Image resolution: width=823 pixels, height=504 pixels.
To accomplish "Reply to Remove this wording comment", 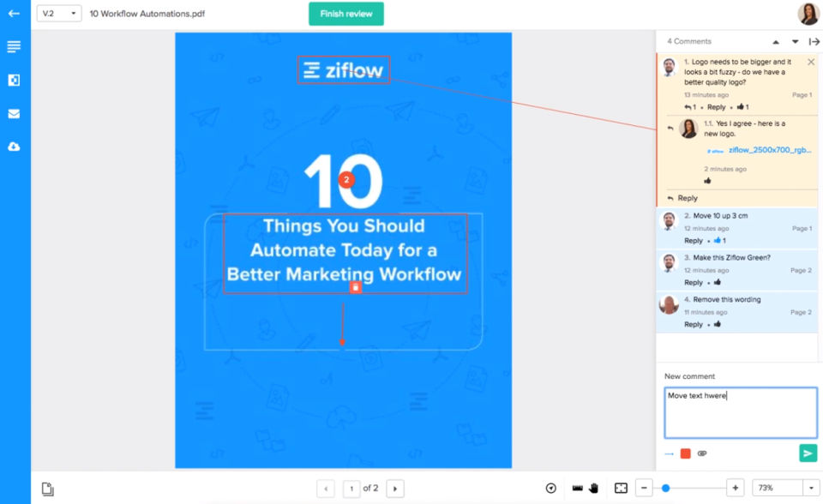I will tap(694, 325).
